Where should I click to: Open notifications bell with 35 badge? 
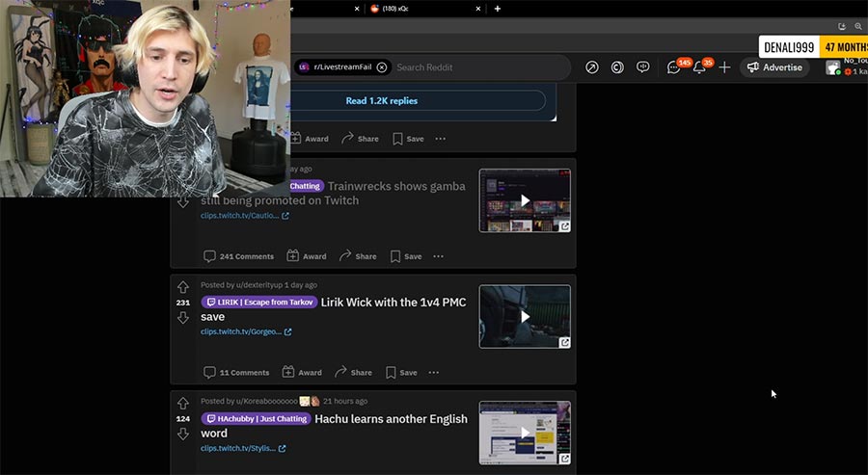(x=699, y=67)
